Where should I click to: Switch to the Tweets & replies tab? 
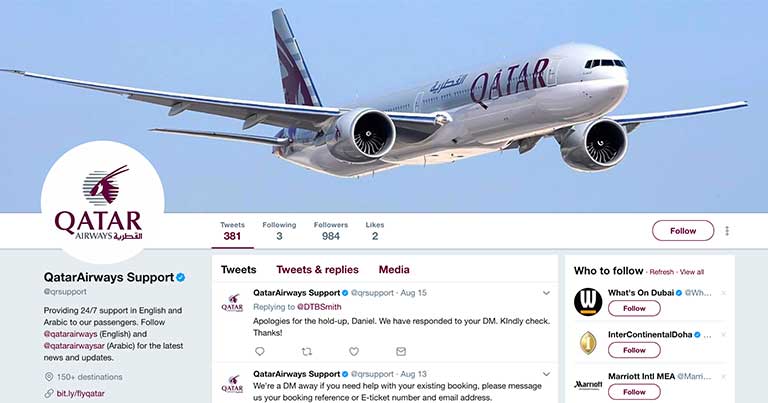tap(317, 270)
